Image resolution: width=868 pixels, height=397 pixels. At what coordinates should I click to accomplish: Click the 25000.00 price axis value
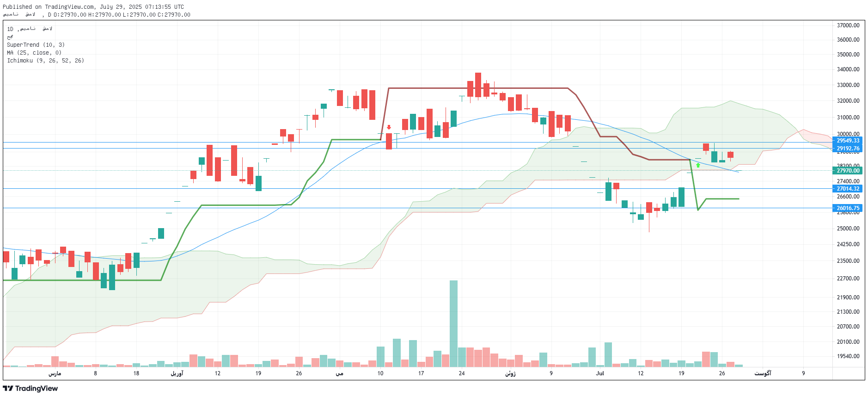(848, 229)
